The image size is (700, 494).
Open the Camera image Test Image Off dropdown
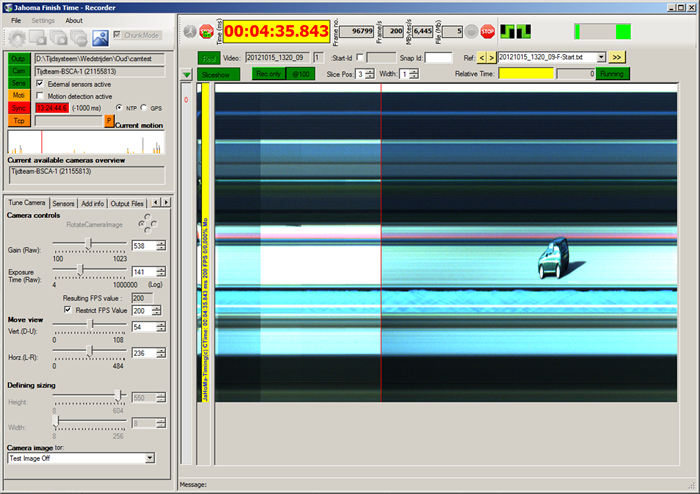point(150,458)
